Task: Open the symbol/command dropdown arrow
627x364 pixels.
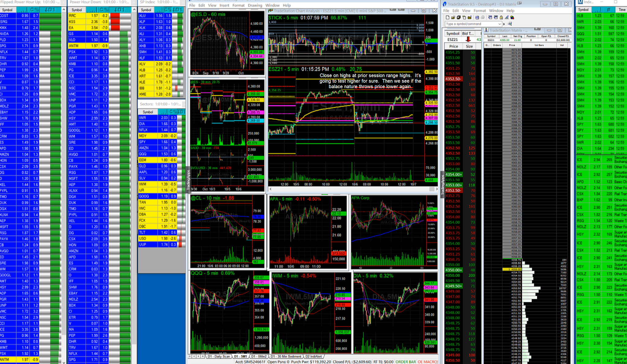Action: pos(500,24)
